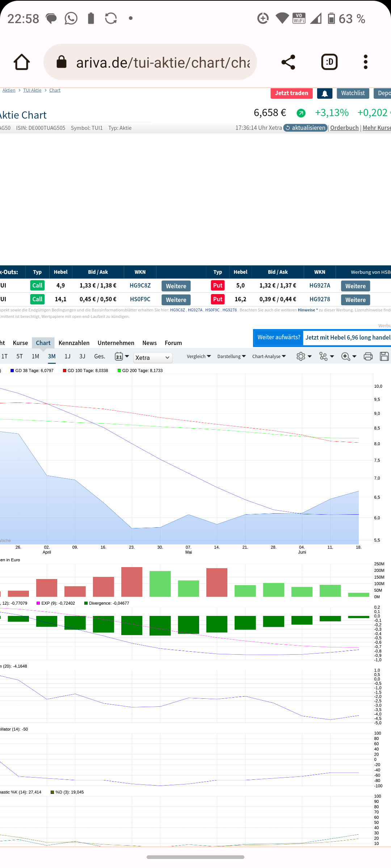
Task: Expand the Chart-Analyse dropdown
Action: pos(269,356)
